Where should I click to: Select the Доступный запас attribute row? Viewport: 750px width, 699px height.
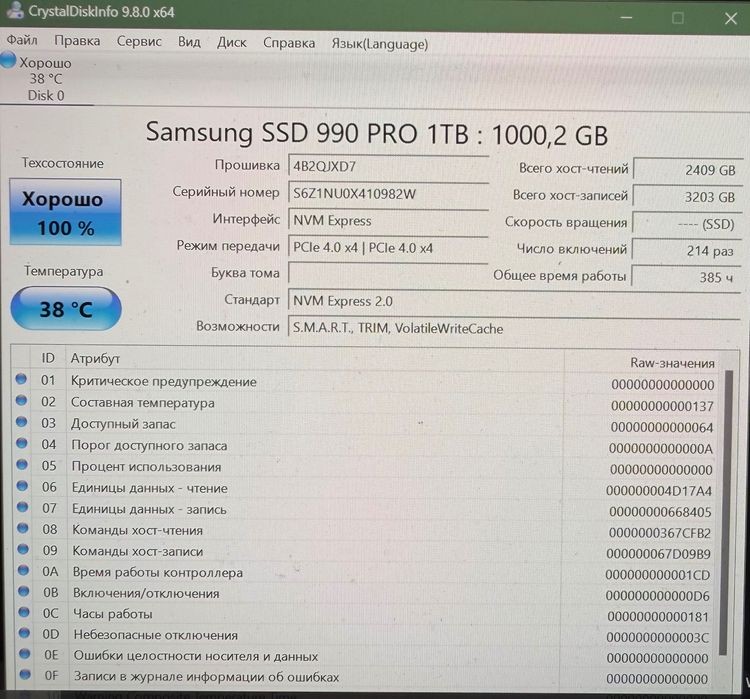(366, 425)
